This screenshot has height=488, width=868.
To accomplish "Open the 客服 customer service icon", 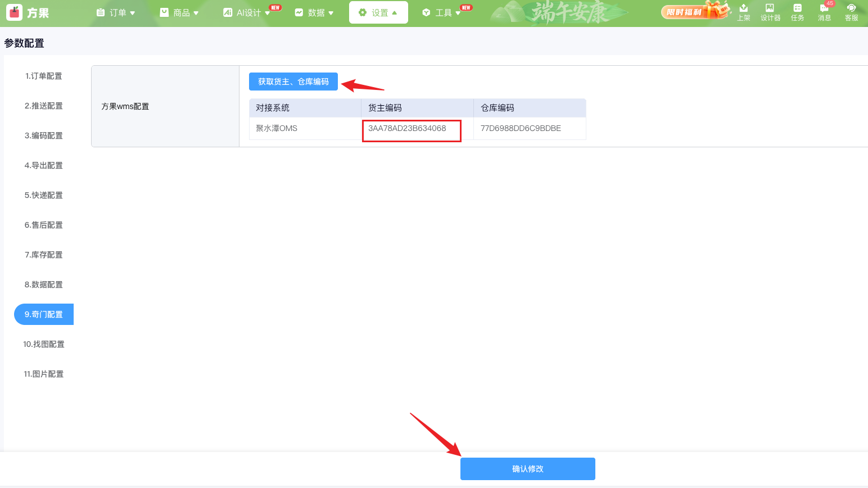I will [x=851, y=12].
